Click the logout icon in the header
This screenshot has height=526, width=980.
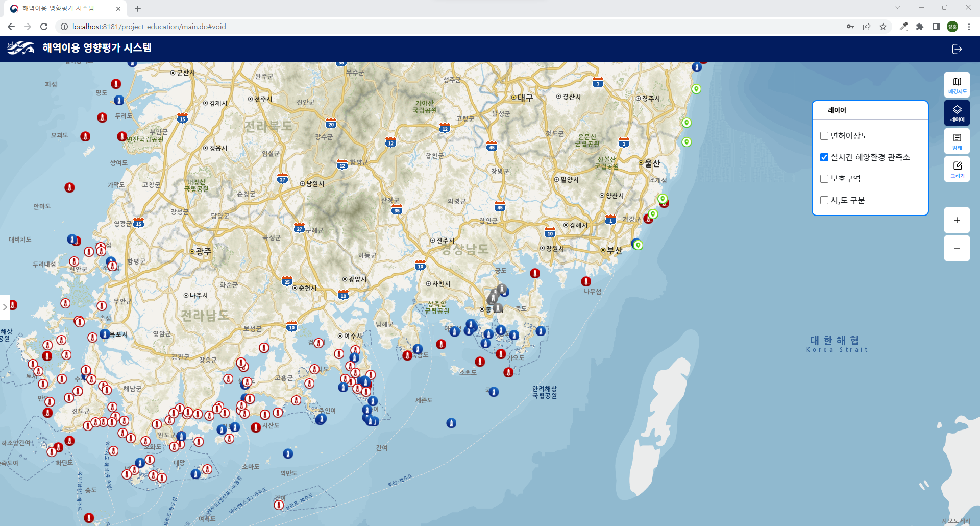pyautogui.click(x=958, y=49)
